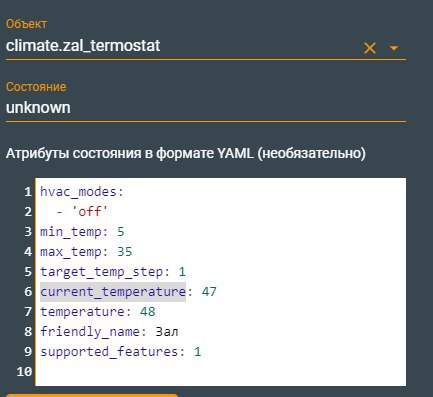Click the highlighted current_temperature key

pos(113,292)
